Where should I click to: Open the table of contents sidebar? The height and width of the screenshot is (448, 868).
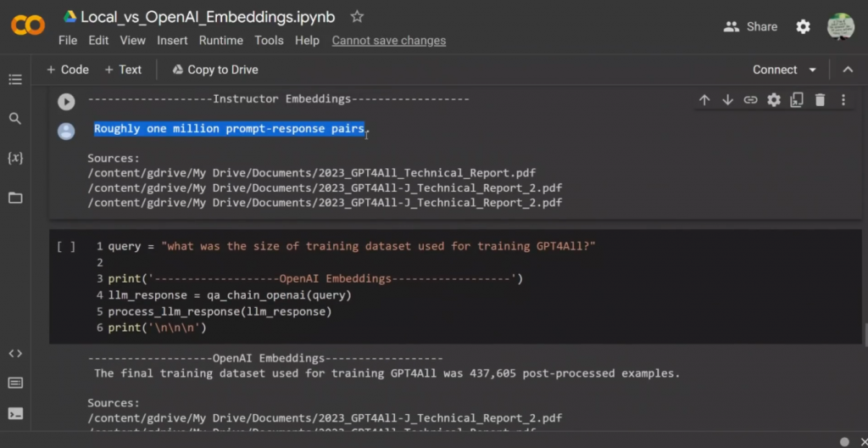pyautogui.click(x=15, y=80)
